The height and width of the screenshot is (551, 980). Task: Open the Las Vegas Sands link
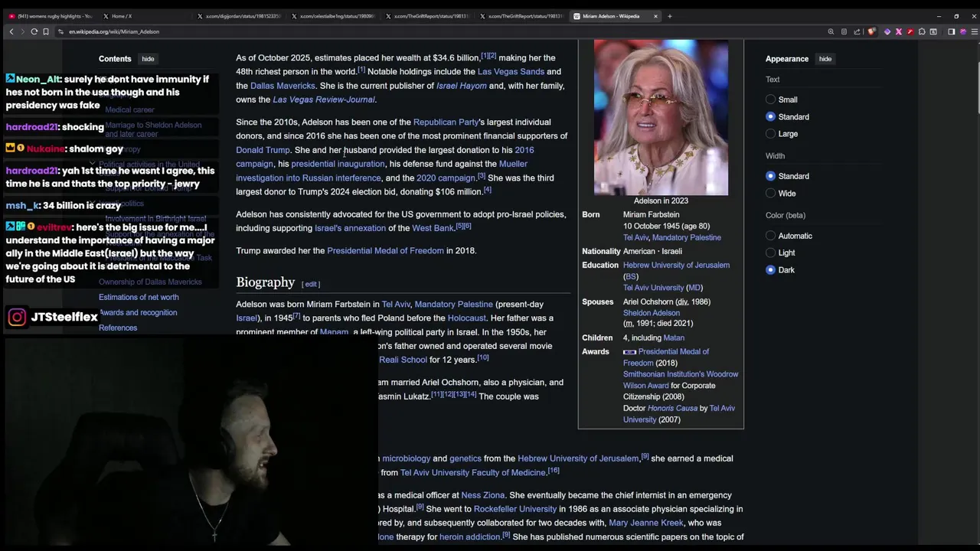click(511, 72)
